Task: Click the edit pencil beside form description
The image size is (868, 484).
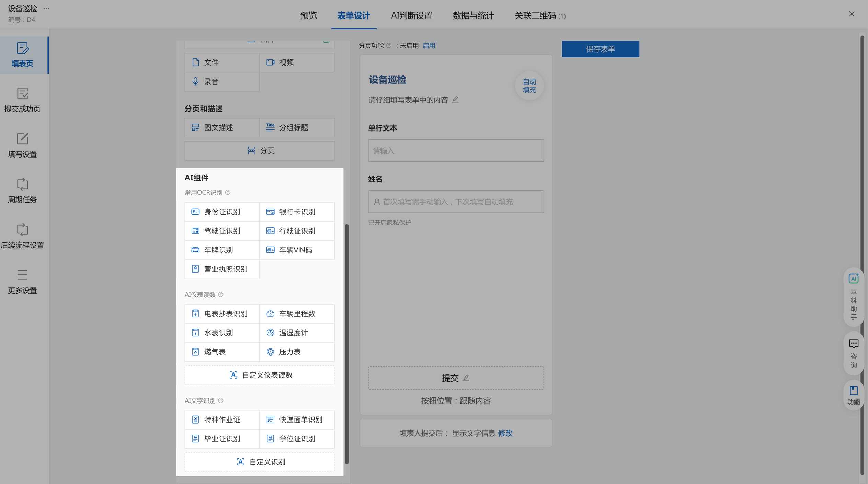Action: (455, 100)
